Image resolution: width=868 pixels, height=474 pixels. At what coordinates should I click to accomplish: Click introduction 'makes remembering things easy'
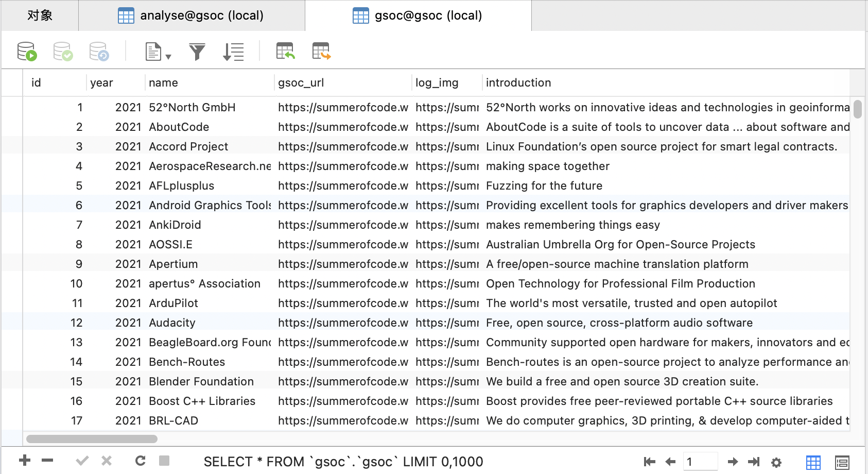coord(573,225)
